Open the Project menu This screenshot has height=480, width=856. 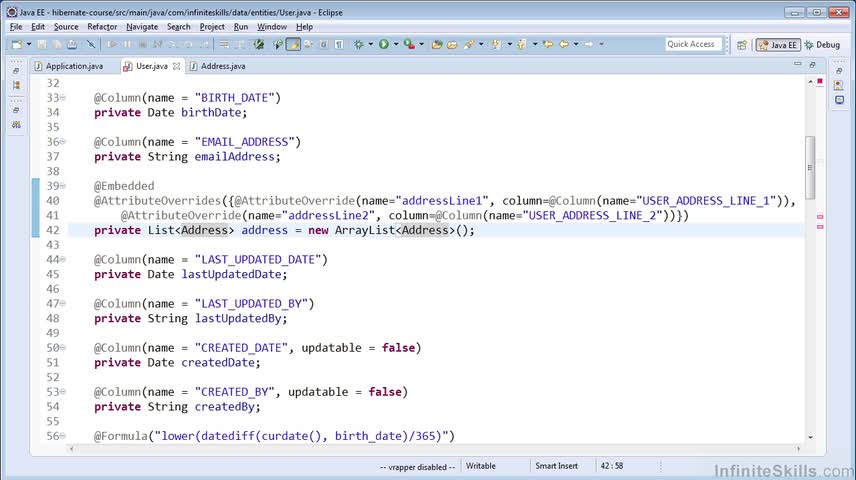tap(212, 27)
